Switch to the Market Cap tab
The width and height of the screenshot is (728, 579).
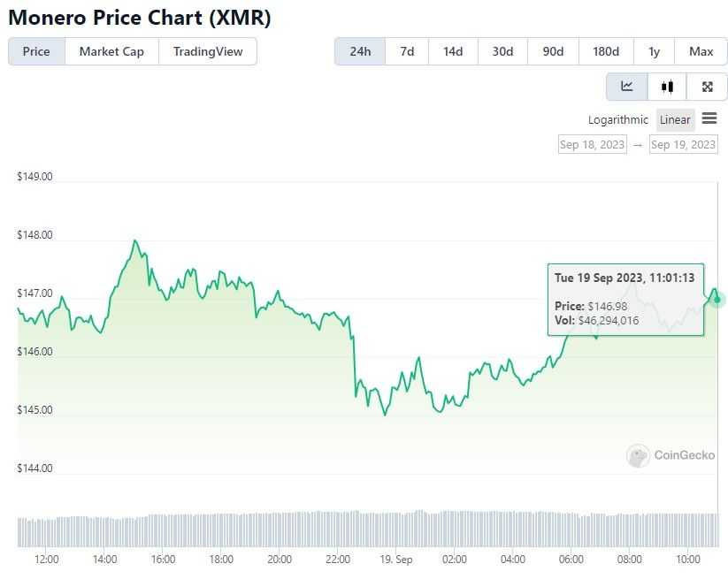point(111,51)
